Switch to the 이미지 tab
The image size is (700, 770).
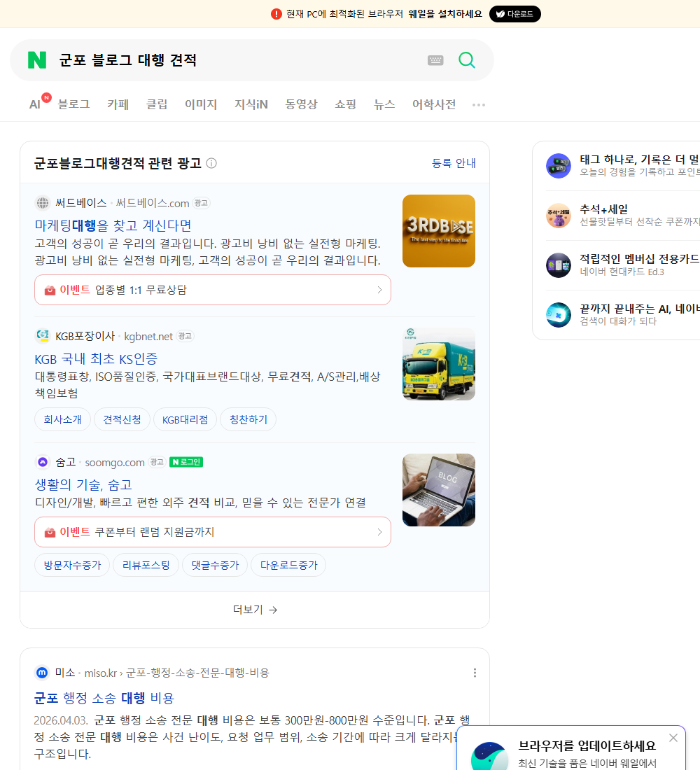[x=201, y=104]
